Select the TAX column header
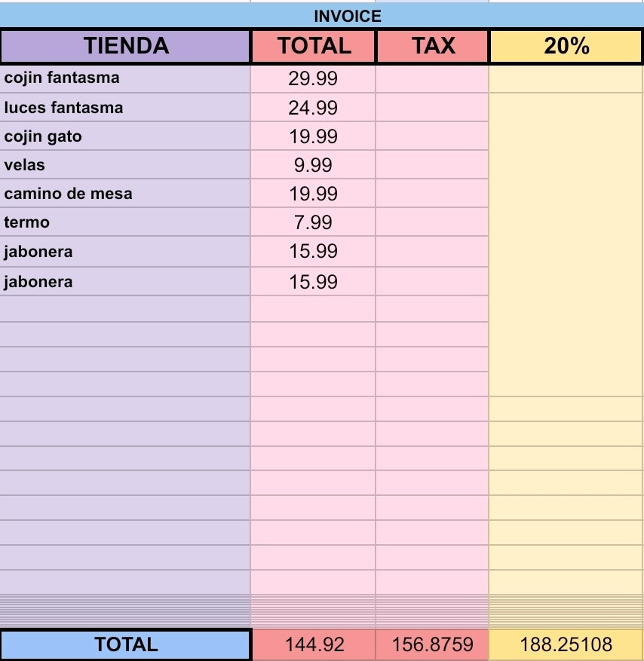Image resolution: width=644 pixels, height=661 pixels. [432, 46]
